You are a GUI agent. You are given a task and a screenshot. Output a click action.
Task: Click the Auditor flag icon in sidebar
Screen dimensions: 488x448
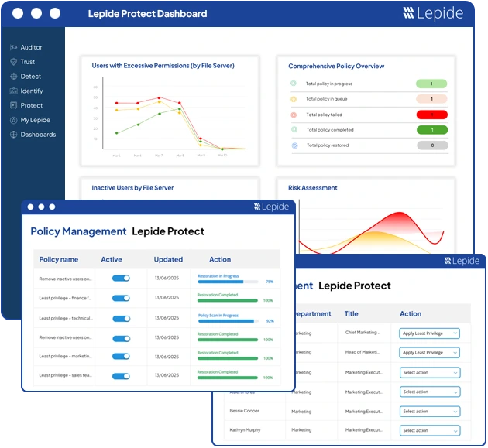coord(13,47)
